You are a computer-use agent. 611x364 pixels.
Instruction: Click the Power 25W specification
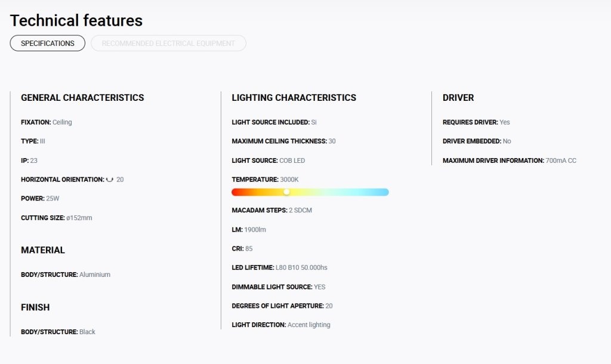pos(40,198)
